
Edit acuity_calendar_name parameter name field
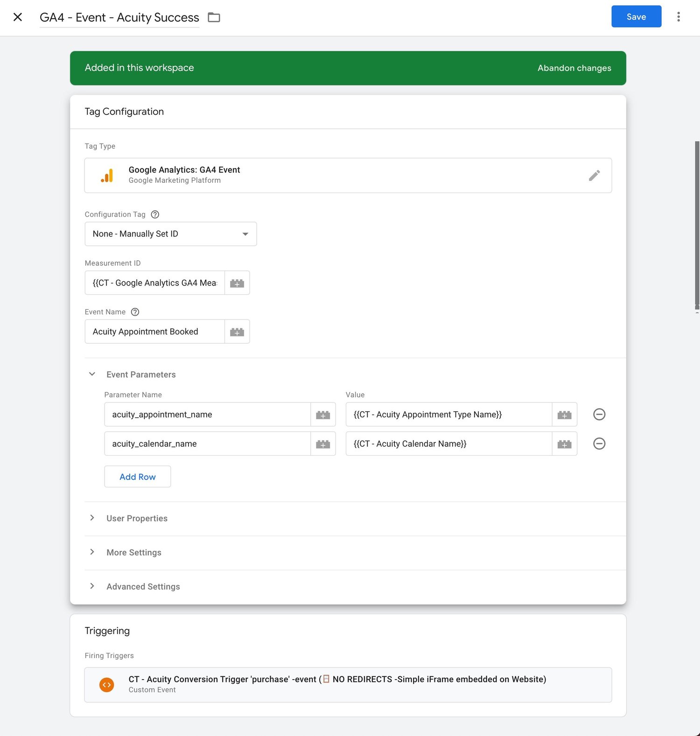pyautogui.click(x=208, y=444)
